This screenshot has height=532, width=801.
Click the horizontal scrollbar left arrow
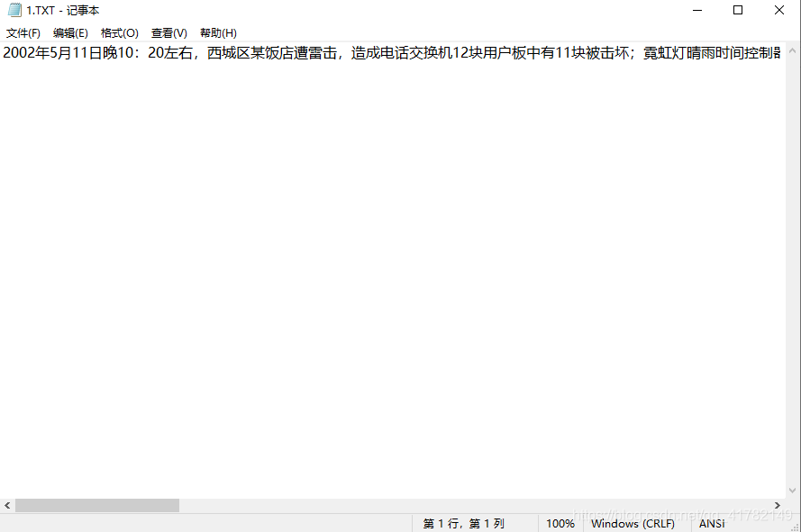(x=7, y=506)
